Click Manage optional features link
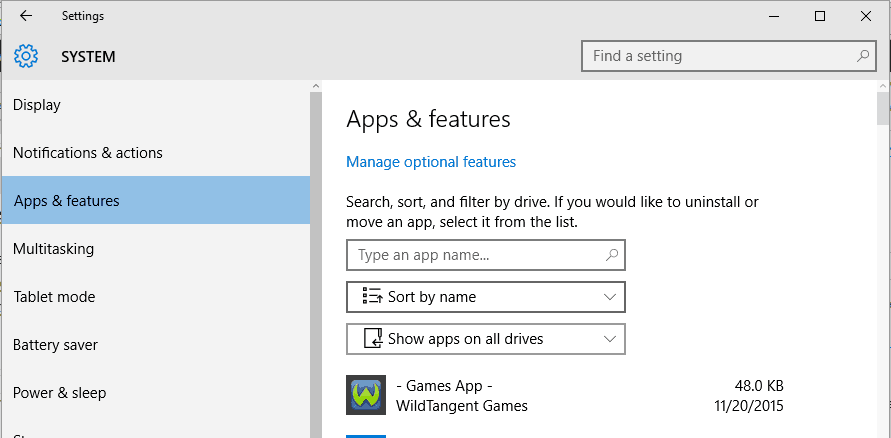The width and height of the screenshot is (891, 438). tap(431, 162)
